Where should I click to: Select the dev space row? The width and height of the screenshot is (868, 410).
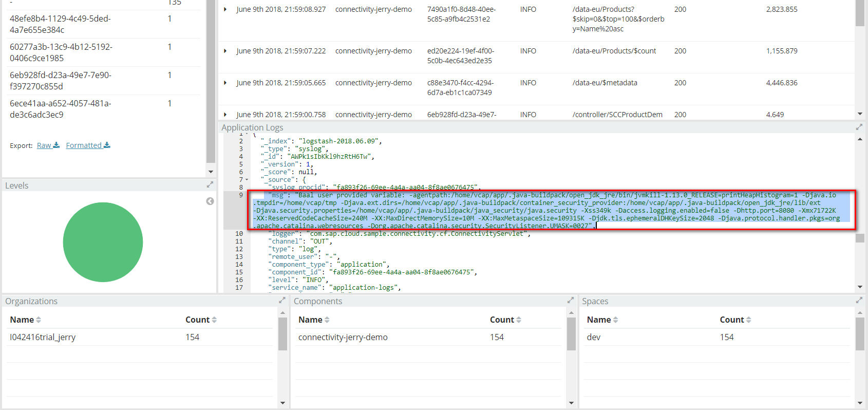[x=716, y=337]
